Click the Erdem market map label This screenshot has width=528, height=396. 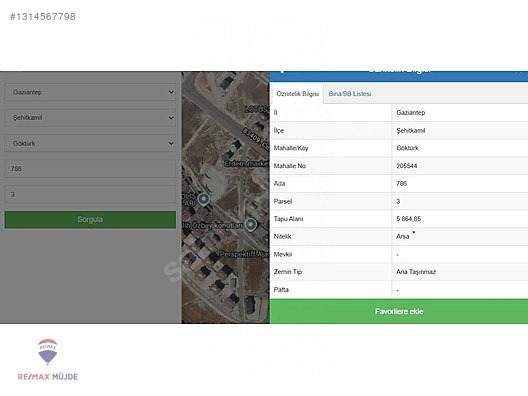[x=247, y=164]
